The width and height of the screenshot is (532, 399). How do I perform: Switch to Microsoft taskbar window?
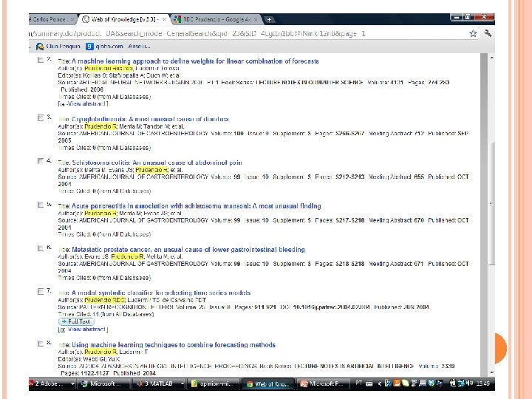click(x=103, y=383)
